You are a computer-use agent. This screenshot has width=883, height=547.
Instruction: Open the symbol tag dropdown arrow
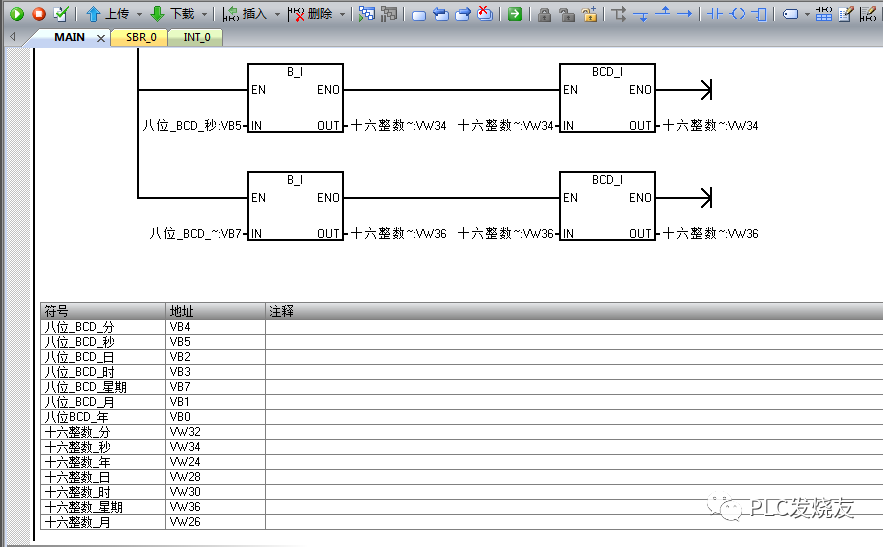pyautogui.click(x=807, y=14)
